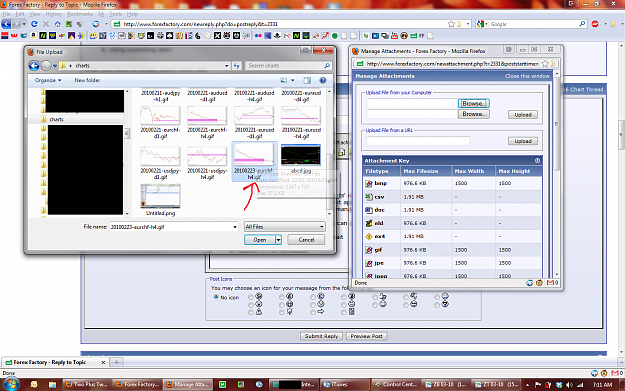Open the view options dropdown arrow in File Upload
The image size is (625, 391).
293,80
